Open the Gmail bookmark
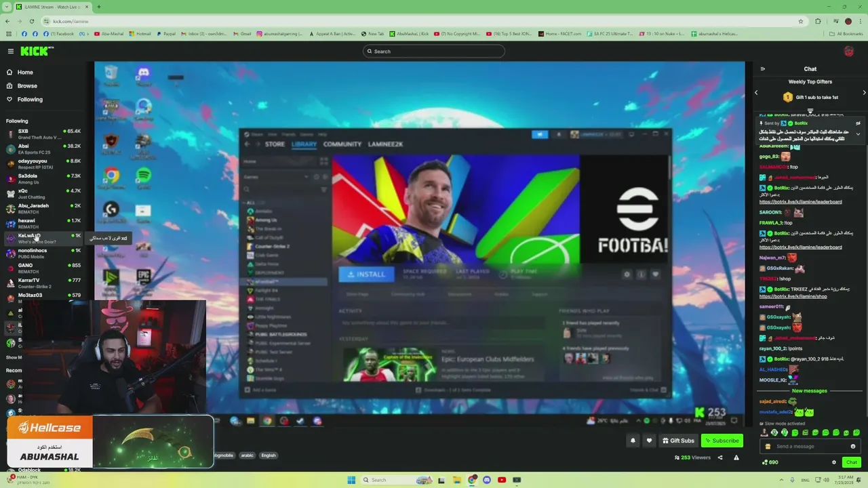 pyautogui.click(x=242, y=33)
